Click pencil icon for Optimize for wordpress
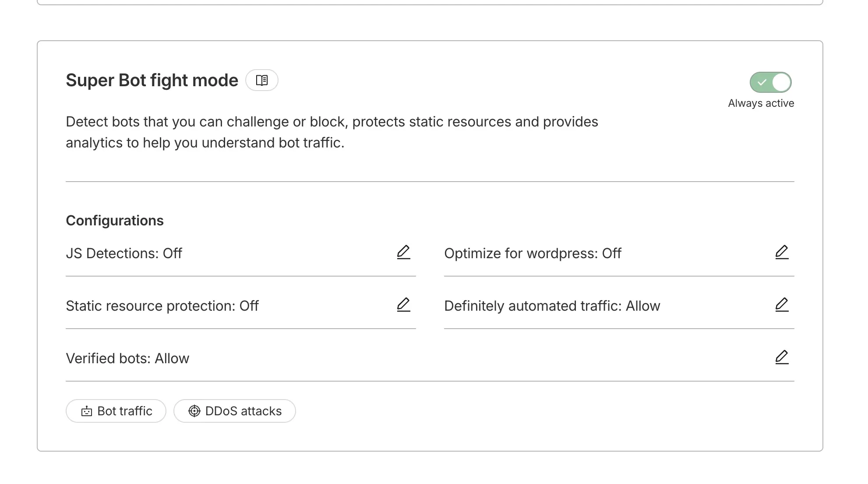This screenshot has width=868, height=484. [782, 253]
